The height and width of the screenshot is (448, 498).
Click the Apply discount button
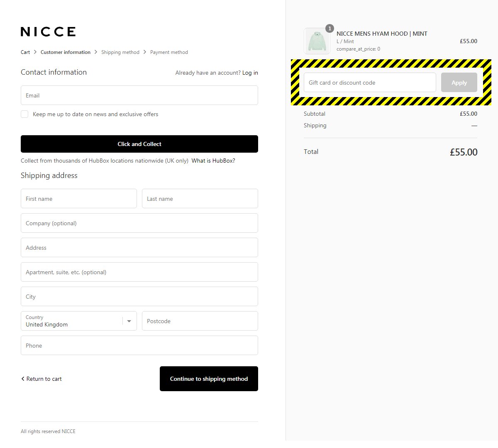pos(459,83)
